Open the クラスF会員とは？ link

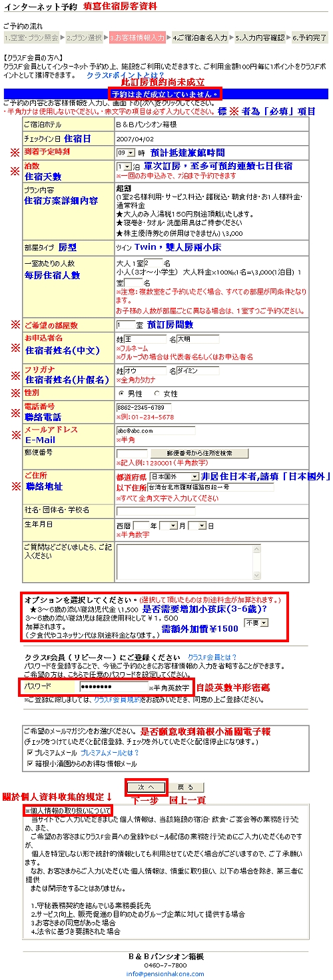(x=212, y=657)
